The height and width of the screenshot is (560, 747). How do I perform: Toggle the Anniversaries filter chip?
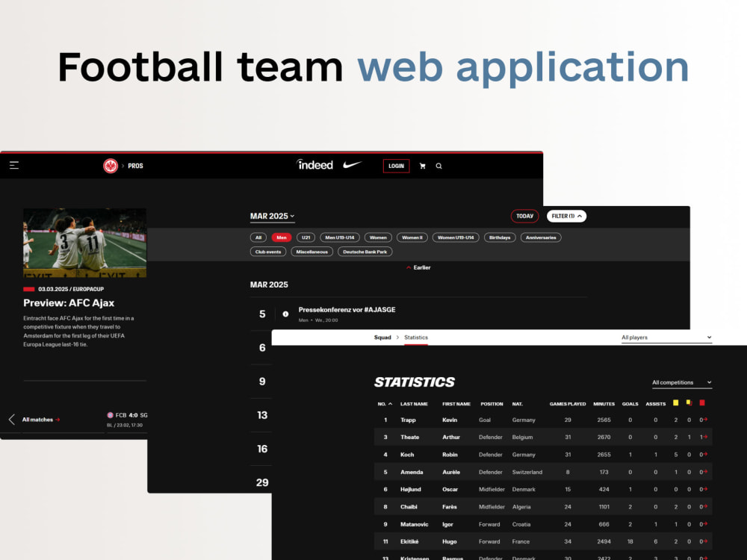pos(541,237)
